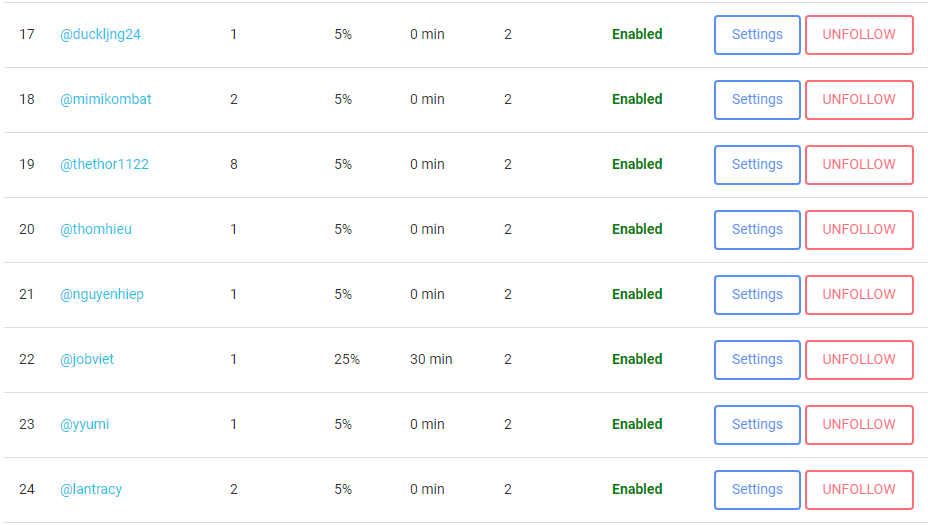The width and height of the screenshot is (928, 525).
Task: Unfollow the @jobviet account
Action: pyautogui.click(x=859, y=359)
